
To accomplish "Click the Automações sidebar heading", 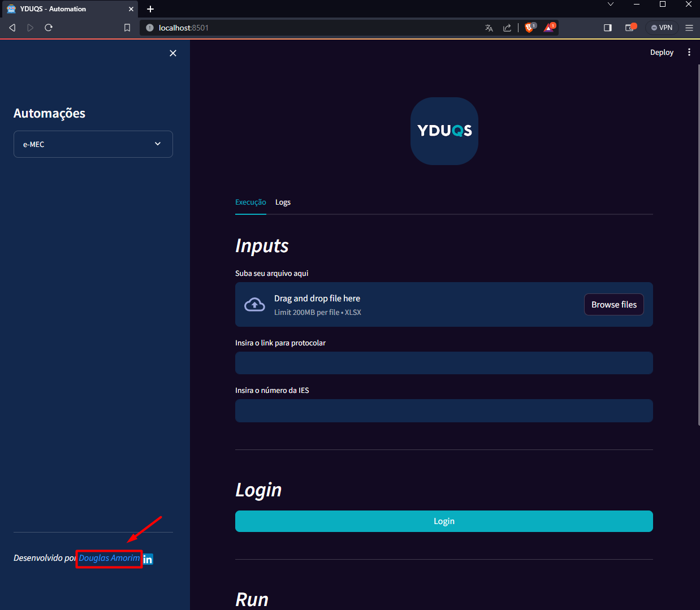I will coord(49,113).
